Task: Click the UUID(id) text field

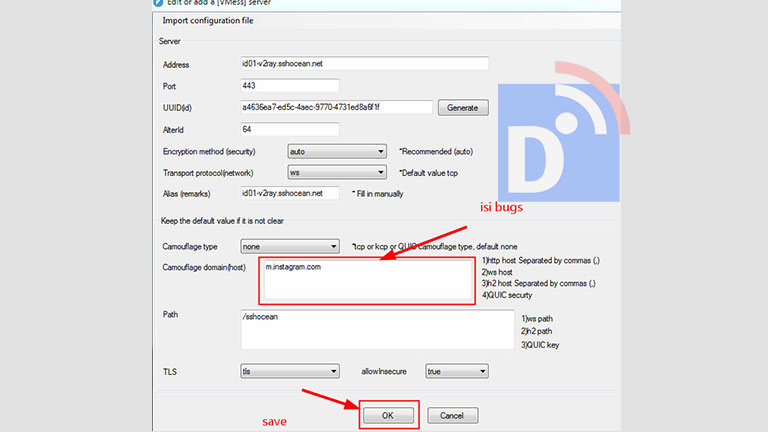Action: pos(335,108)
